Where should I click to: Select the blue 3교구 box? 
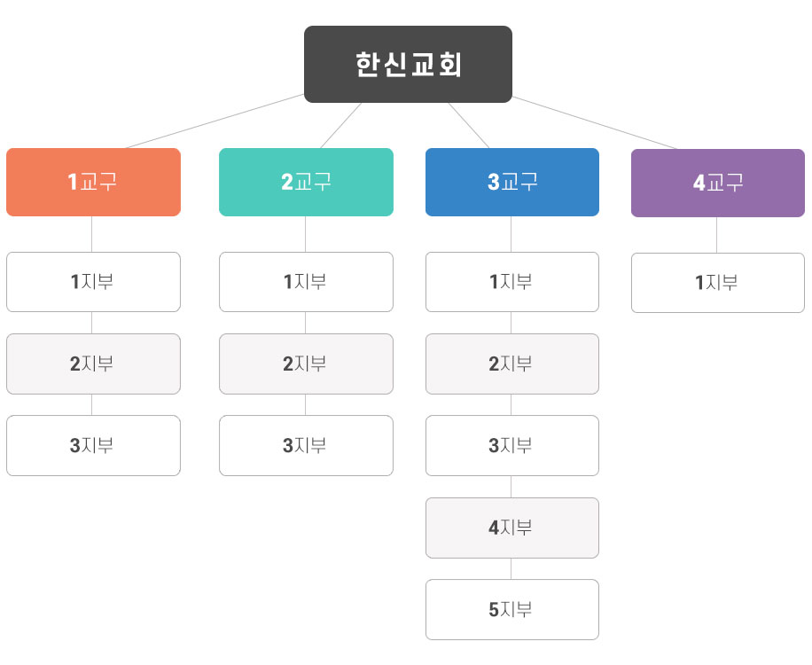pyautogui.click(x=512, y=182)
